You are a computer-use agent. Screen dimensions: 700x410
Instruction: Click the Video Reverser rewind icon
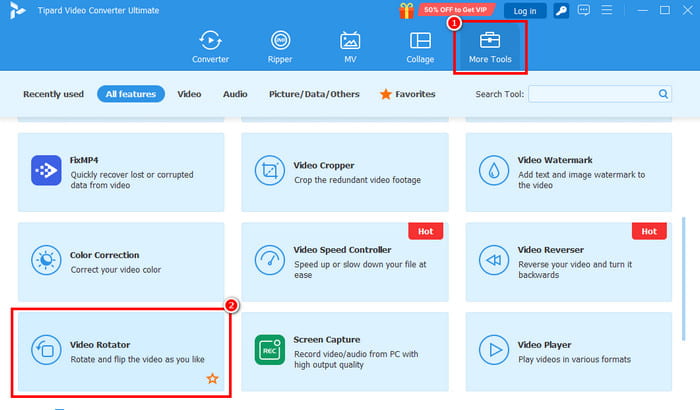coord(494,260)
